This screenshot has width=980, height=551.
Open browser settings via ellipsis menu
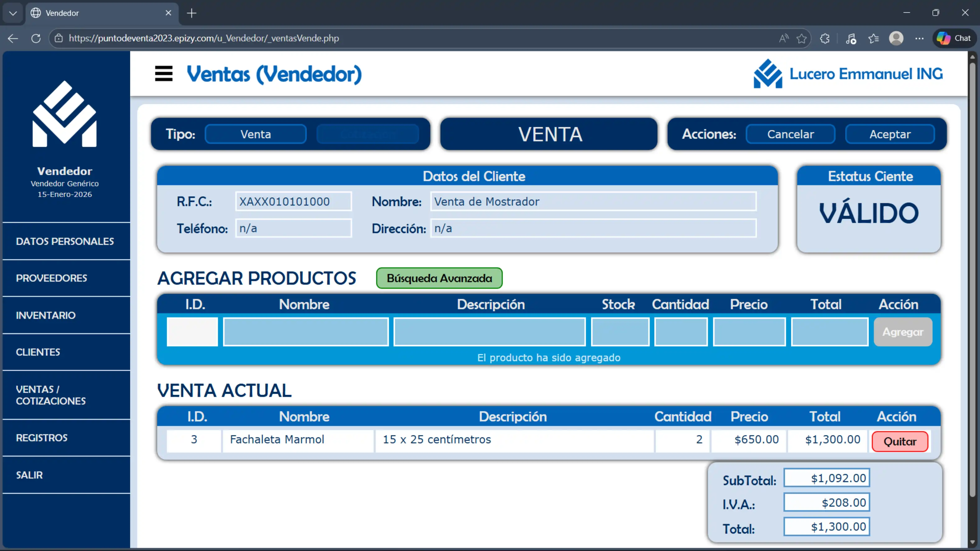click(x=921, y=38)
